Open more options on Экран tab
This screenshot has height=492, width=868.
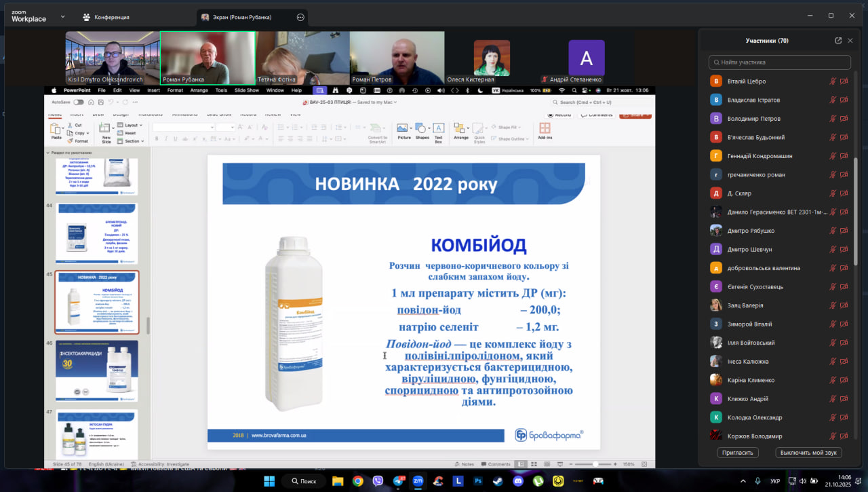tap(300, 17)
